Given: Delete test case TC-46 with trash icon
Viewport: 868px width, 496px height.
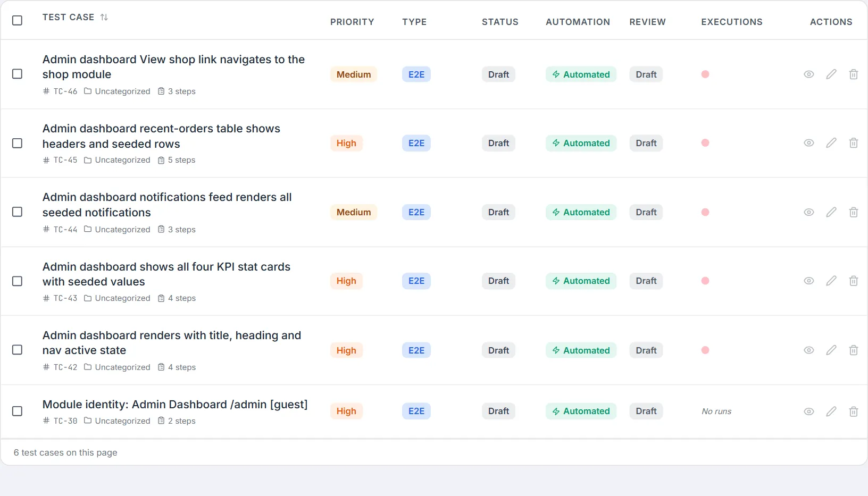Looking at the screenshot, I should [853, 74].
